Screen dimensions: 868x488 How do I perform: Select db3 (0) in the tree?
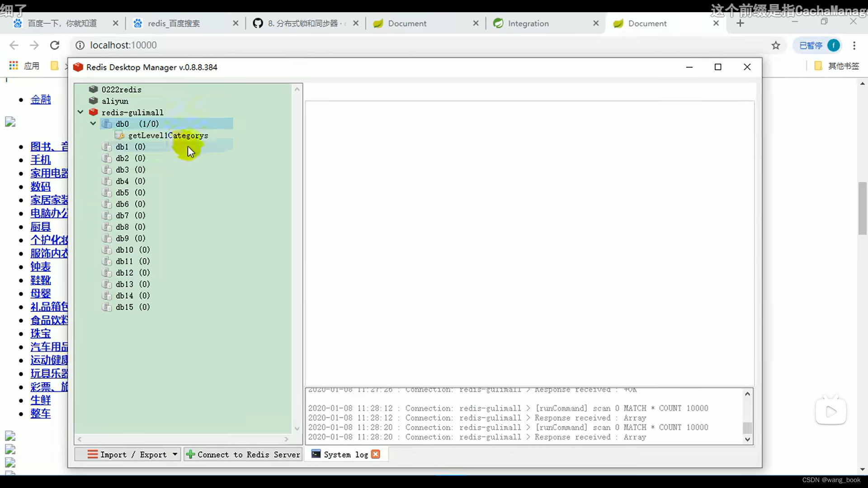point(130,169)
